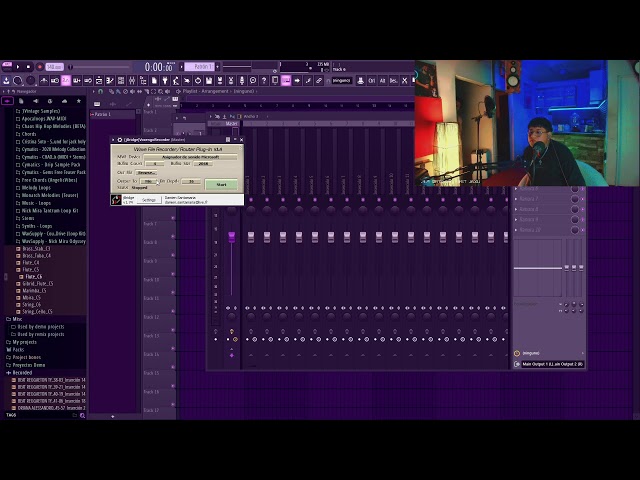Select the star favorites tab in browser
Viewport: 640px width, 480px height.
(79, 101)
